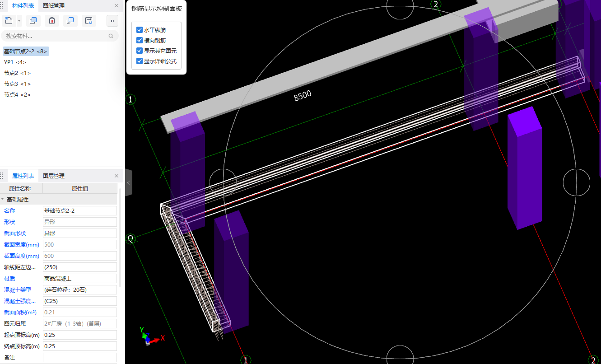
Task: Click the 属性值 column header
Action: coord(80,188)
